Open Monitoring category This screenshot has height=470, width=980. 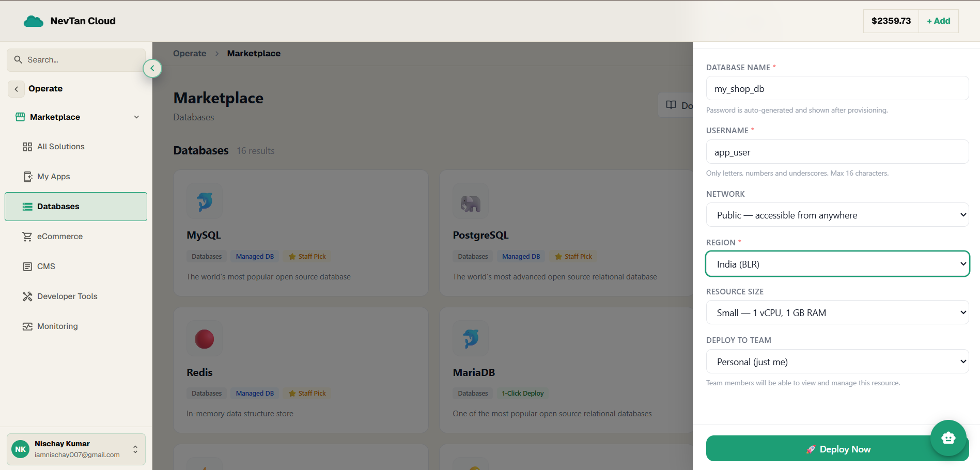tap(76, 326)
